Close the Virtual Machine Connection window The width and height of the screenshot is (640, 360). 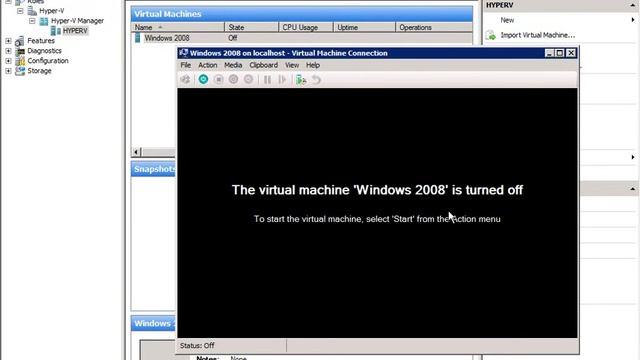coord(571,53)
